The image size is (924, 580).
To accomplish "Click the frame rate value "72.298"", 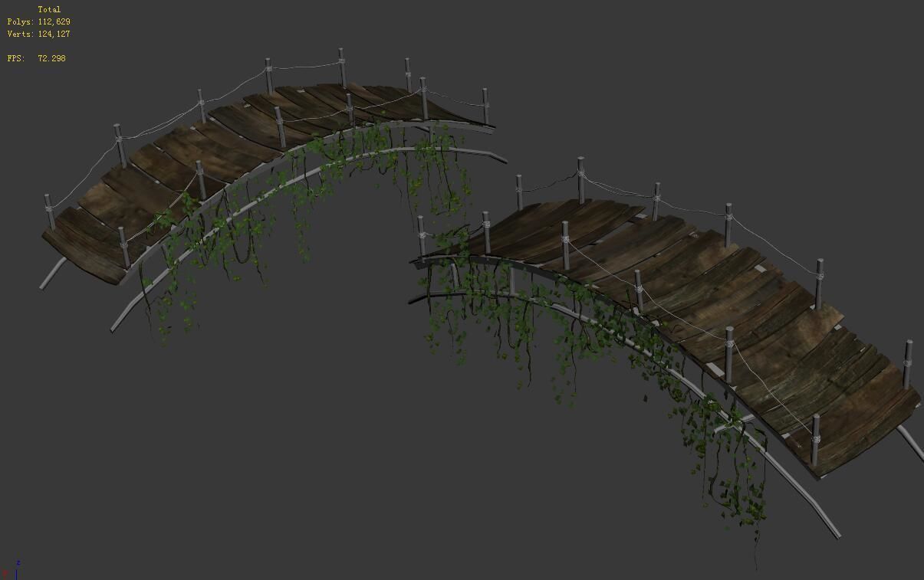I will 51,58.
